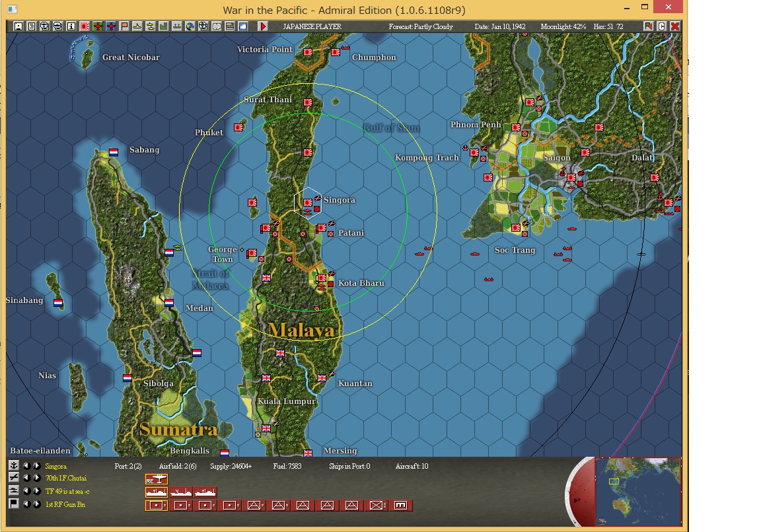Image resolution: width=761 pixels, height=532 pixels.
Task: Click the 'Supply: 24604+' value
Action: 231,466
